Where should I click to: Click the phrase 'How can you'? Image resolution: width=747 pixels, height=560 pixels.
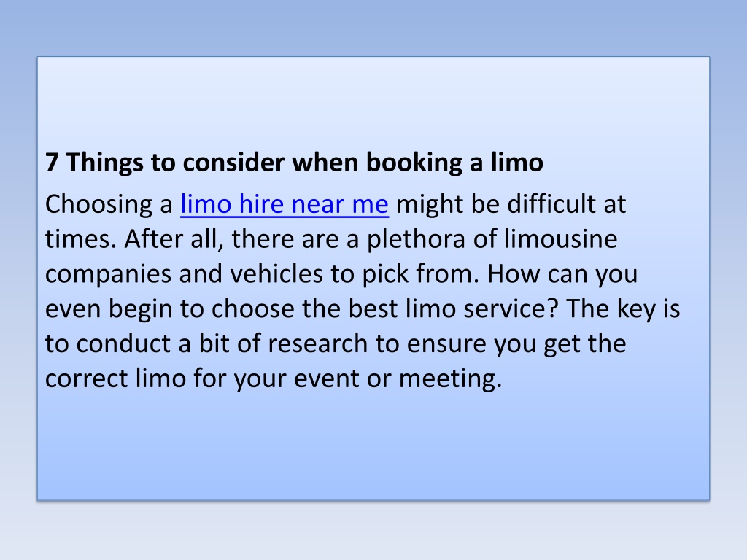click(562, 275)
